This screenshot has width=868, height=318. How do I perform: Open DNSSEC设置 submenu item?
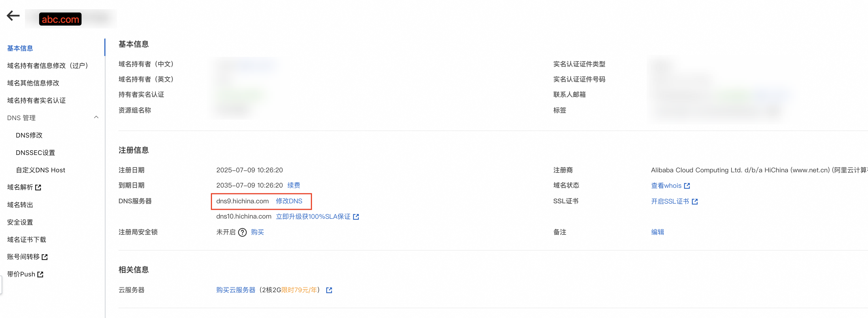35,152
